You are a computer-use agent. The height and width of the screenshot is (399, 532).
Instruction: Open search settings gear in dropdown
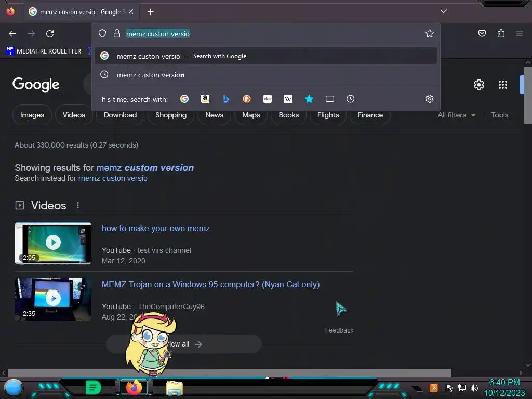[x=430, y=99]
